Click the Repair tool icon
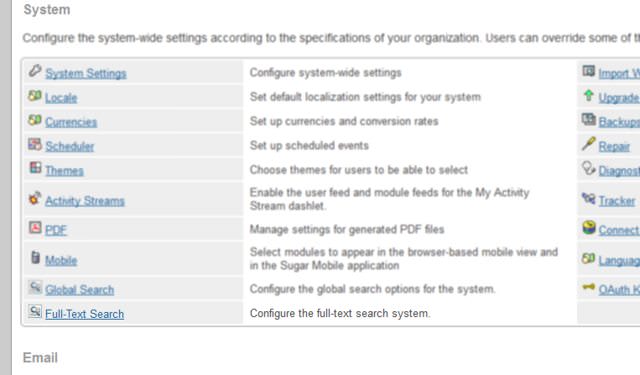This screenshot has width=640, height=375. pos(589,144)
